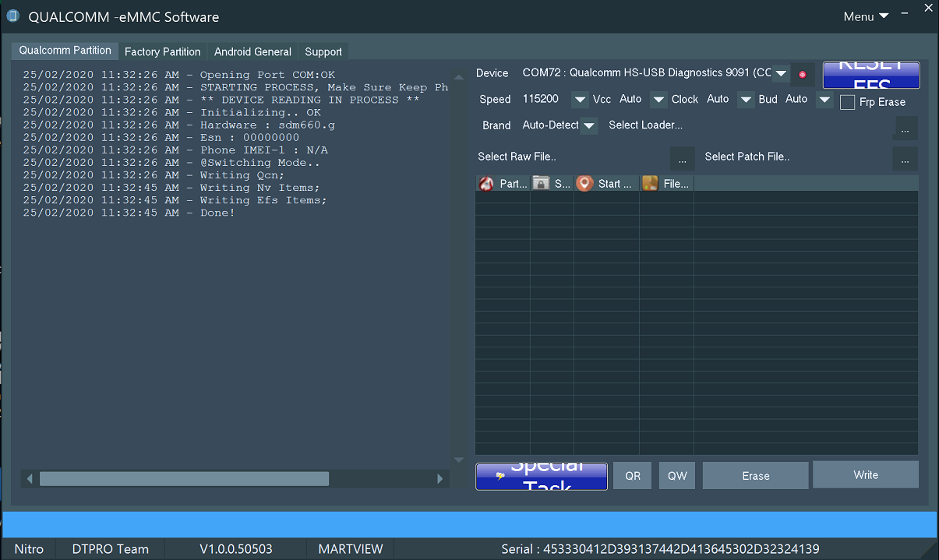Click the Write button
The height and width of the screenshot is (560, 939).
[x=866, y=475]
